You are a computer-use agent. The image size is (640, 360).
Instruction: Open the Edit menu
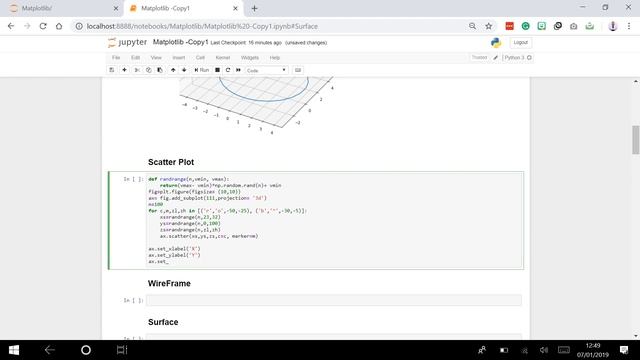136,58
